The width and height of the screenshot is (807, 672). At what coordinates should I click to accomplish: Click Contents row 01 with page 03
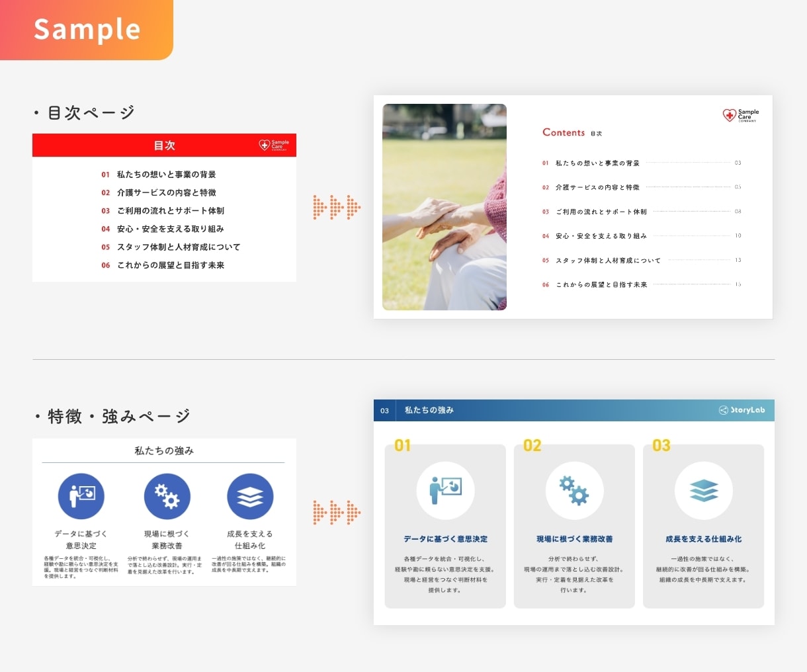(642, 163)
